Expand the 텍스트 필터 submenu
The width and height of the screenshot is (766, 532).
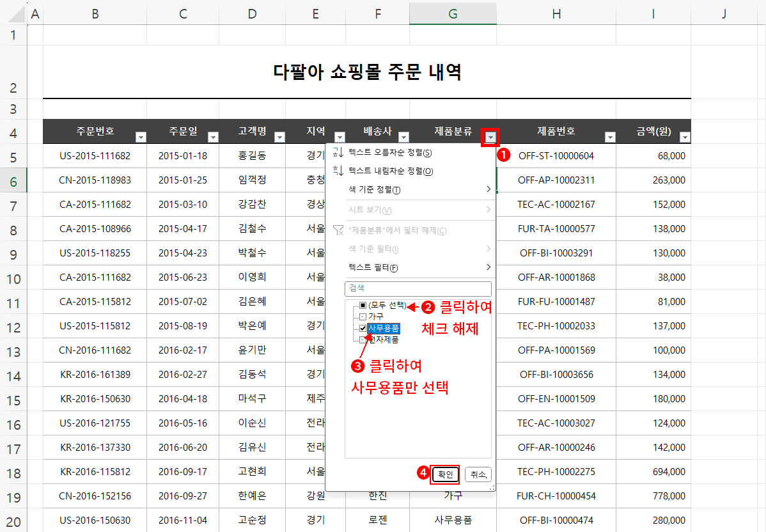pyautogui.click(x=488, y=267)
